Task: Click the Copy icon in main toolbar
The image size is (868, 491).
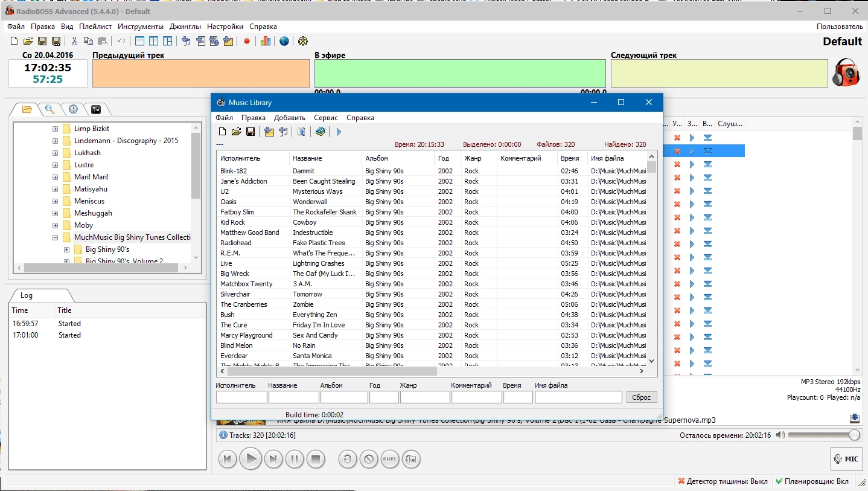Action: (x=88, y=41)
